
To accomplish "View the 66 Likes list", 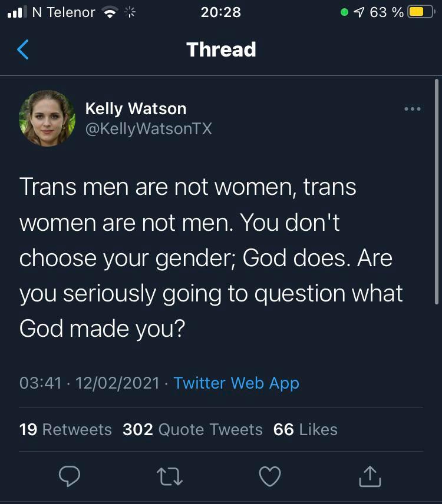I will pos(305,429).
